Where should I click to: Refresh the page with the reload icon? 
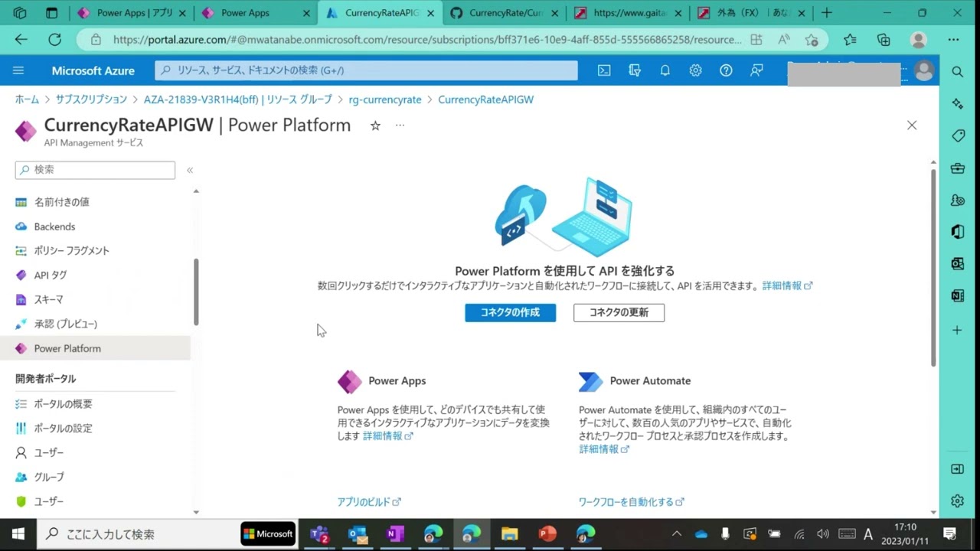[x=54, y=40]
